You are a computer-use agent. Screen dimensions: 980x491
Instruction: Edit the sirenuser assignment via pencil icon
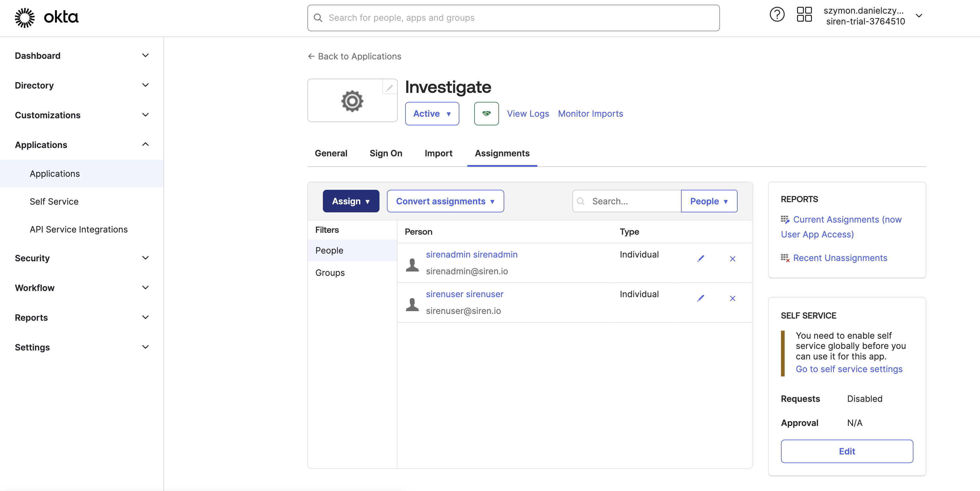tap(701, 298)
